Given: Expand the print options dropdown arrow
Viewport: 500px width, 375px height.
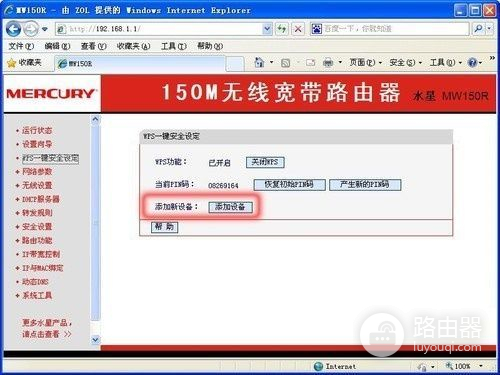Looking at the screenshot, I should [340, 62].
